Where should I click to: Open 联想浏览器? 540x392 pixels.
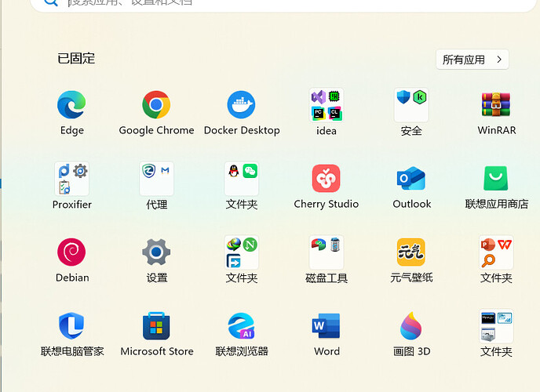point(242,325)
